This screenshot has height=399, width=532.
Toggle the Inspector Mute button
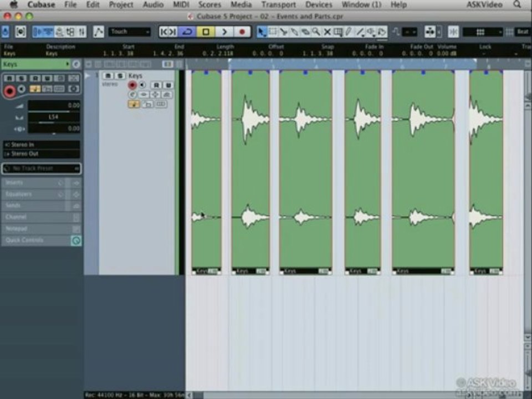[9, 78]
